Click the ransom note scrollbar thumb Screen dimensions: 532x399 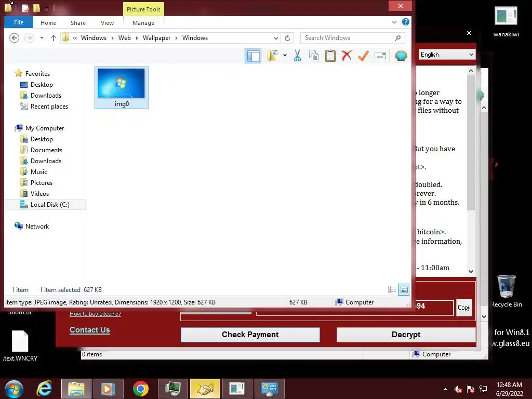coord(471,142)
